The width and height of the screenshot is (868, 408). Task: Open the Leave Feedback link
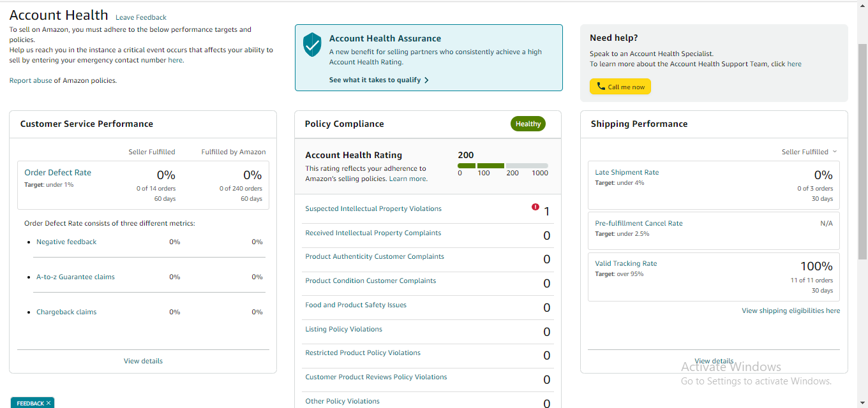point(141,17)
